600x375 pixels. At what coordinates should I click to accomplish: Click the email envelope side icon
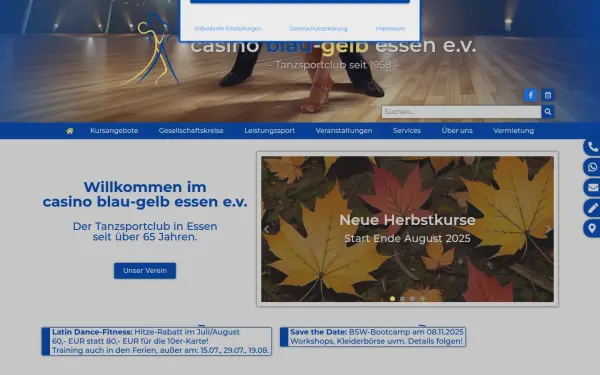[x=592, y=188]
